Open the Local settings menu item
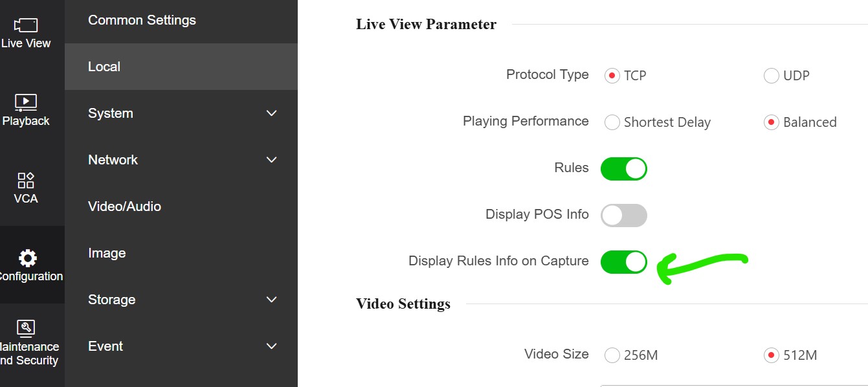The image size is (868, 387). (104, 67)
